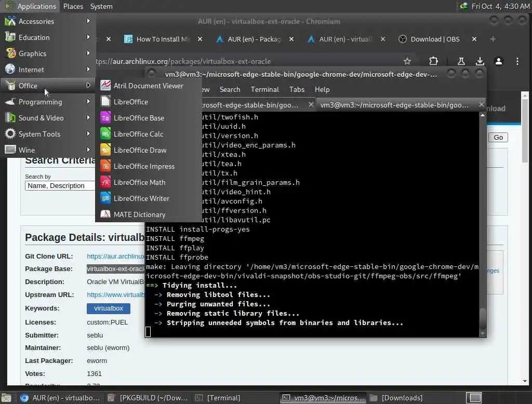Image resolution: width=532 pixels, height=404 pixels.
Task: Bookmark this page with star icon
Action: (407, 61)
